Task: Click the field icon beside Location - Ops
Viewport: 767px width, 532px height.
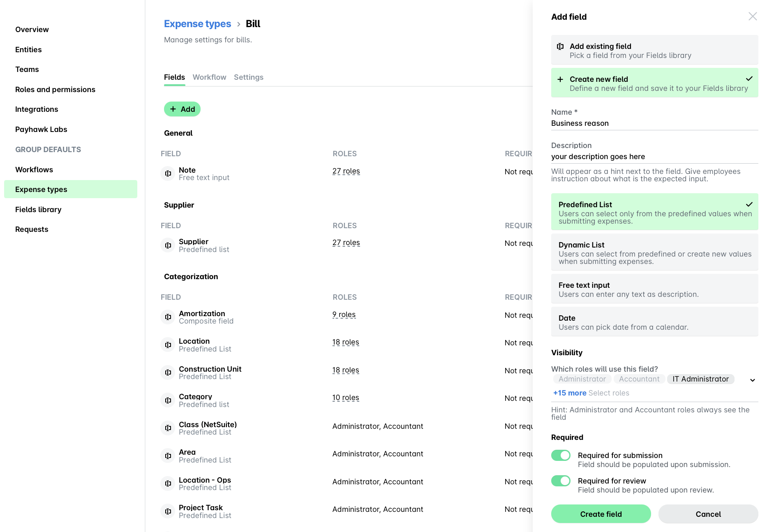Action: [x=168, y=483]
